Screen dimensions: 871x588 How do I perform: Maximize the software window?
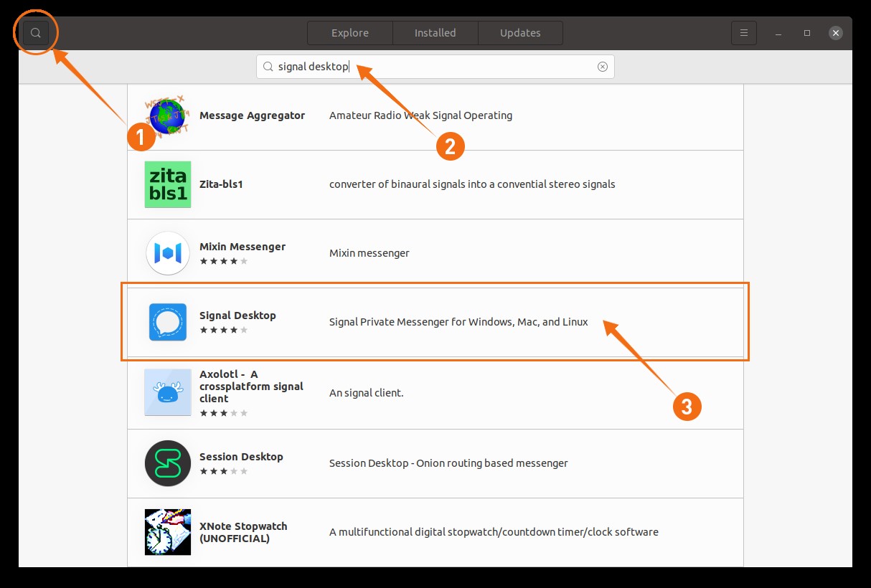(807, 33)
